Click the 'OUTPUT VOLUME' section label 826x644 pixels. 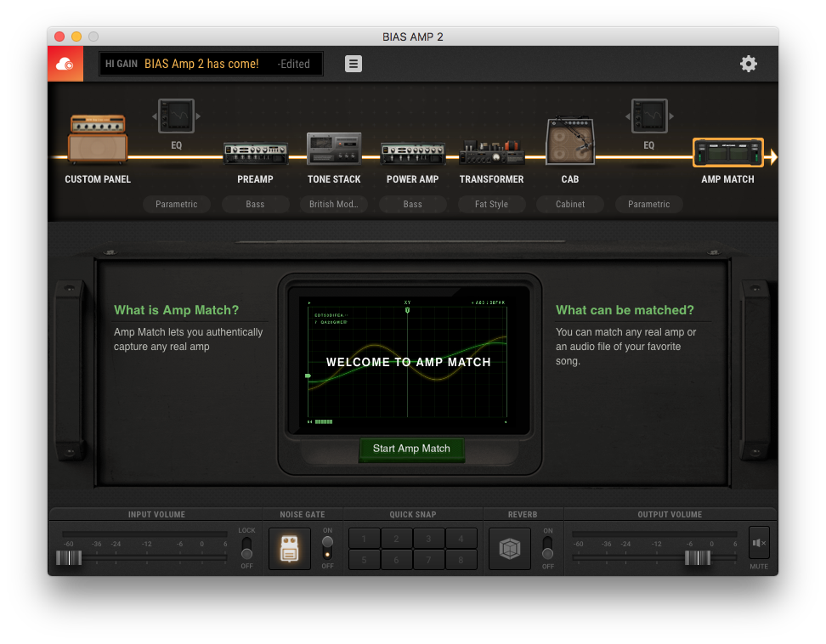tap(670, 515)
